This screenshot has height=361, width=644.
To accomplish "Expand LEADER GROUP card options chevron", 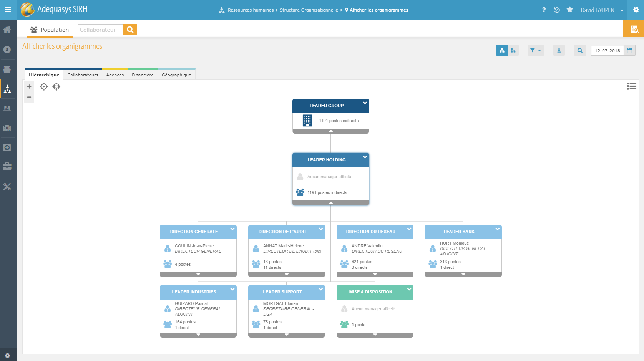I will 365,103.
